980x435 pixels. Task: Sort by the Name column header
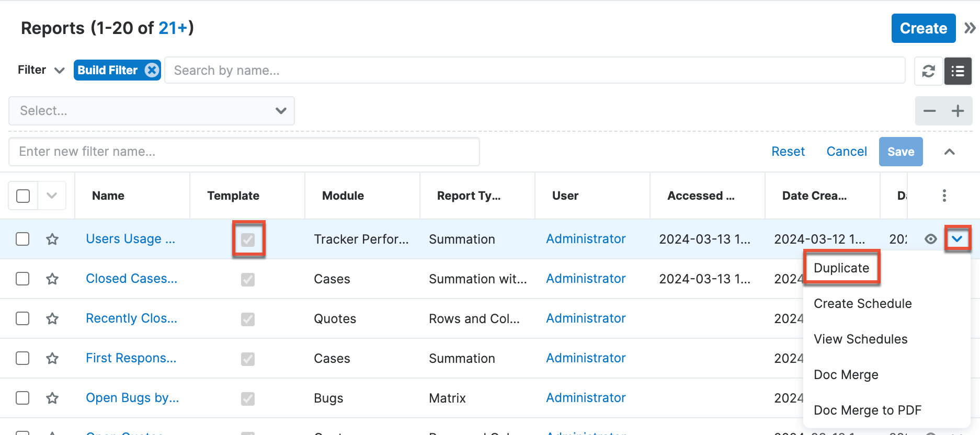pos(108,196)
